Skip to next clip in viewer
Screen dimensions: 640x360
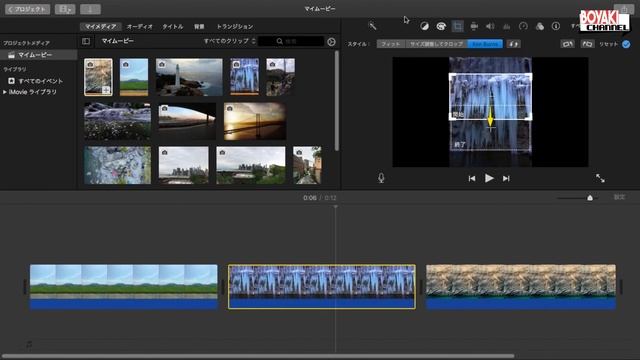[x=506, y=178]
